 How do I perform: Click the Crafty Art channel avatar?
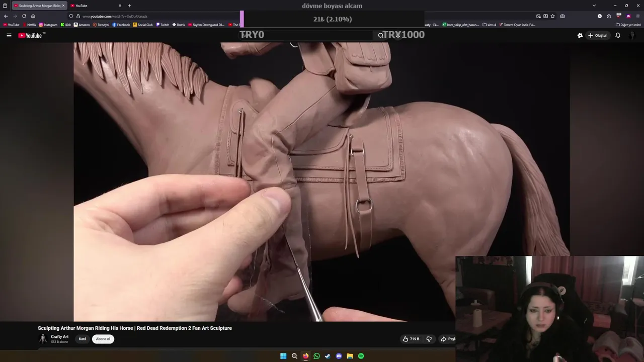point(43,339)
